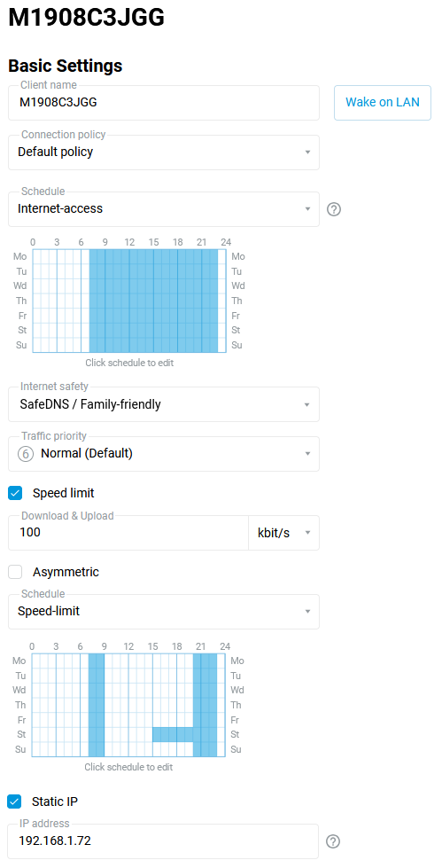Image resolution: width=442 pixels, height=868 pixels.
Task: Click the Internet-access schedule grid to edit
Action: (x=129, y=301)
